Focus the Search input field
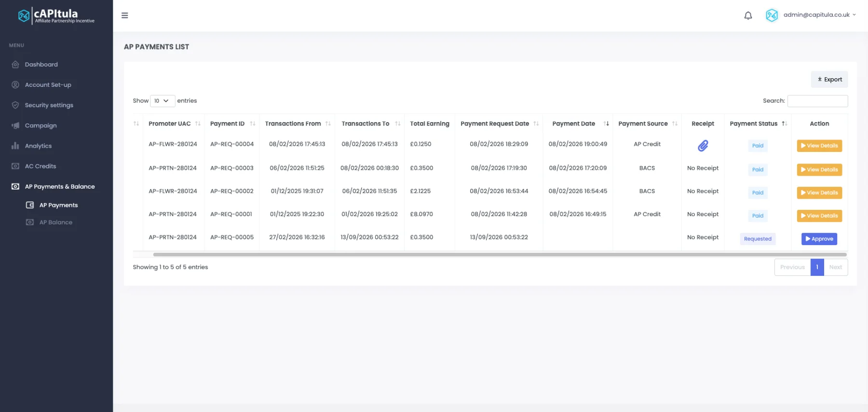This screenshot has width=868, height=412. [x=817, y=101]
